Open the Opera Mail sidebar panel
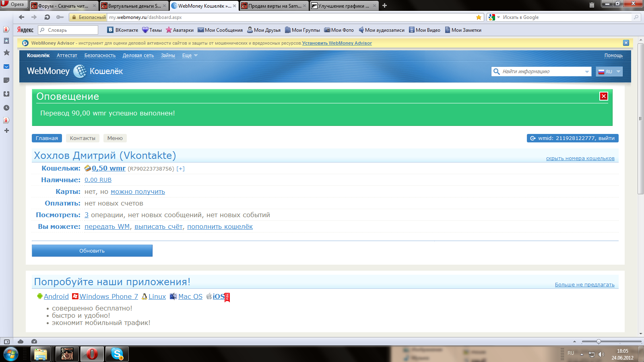This screenshot has height=362, width=644. (x=6, y=67)
